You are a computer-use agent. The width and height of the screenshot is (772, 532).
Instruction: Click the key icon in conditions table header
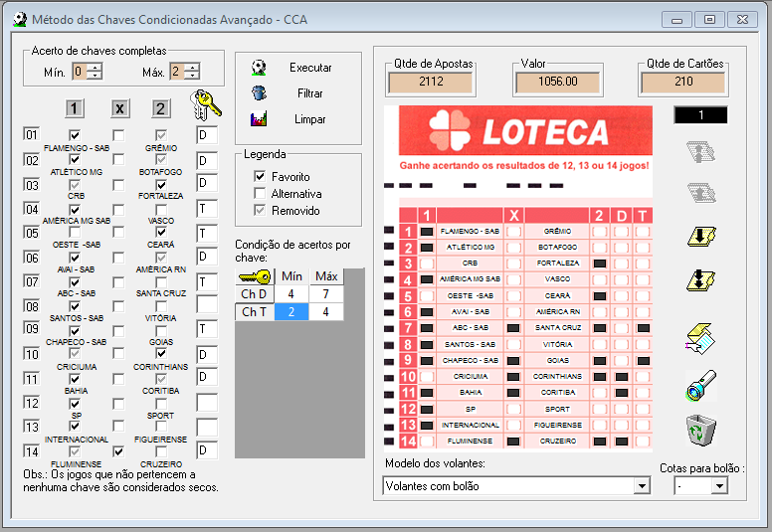[x=254, y=276]
